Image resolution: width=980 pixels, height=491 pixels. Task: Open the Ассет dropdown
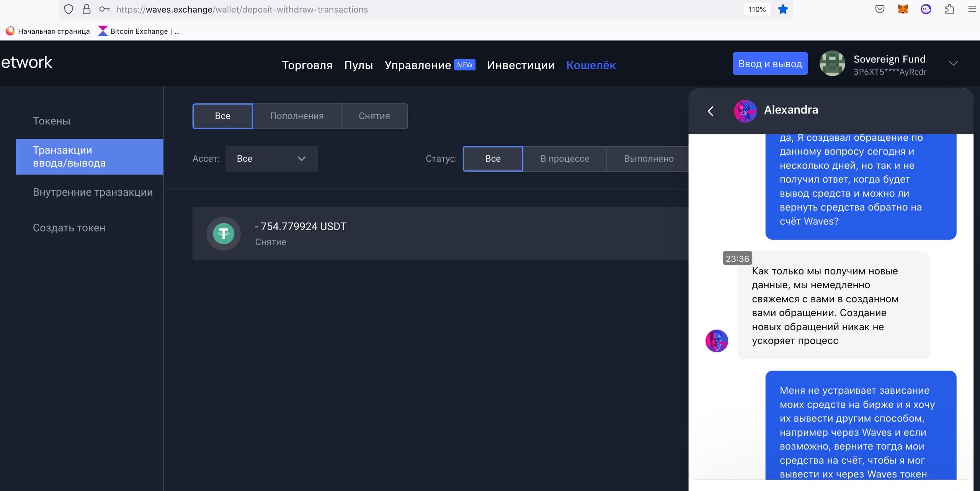271,159
